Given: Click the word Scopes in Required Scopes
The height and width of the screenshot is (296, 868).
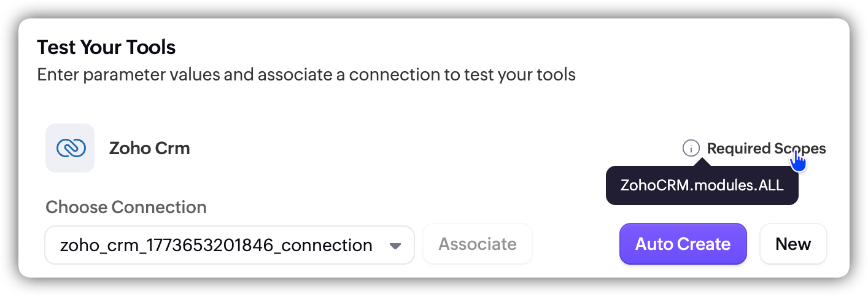Looking at the screenshot, I should pos(800,149).
